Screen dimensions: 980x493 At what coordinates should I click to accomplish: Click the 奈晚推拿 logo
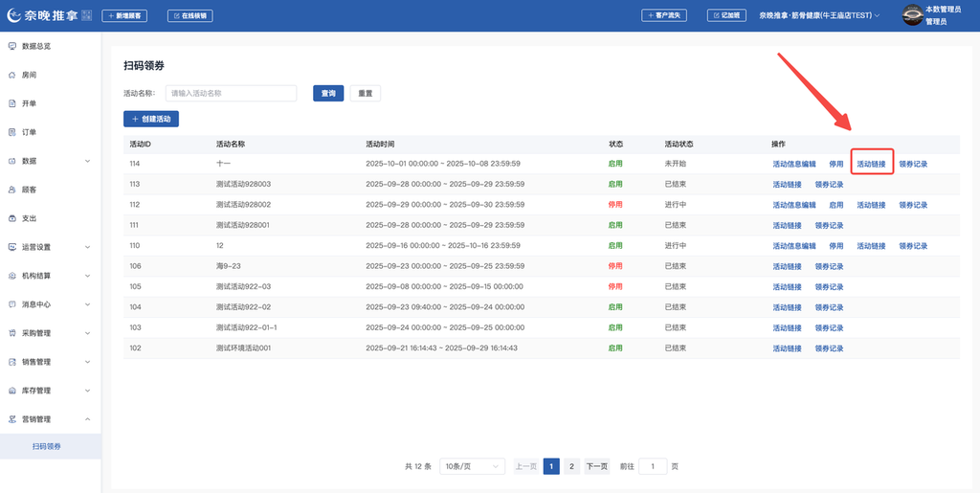point(45,15)
